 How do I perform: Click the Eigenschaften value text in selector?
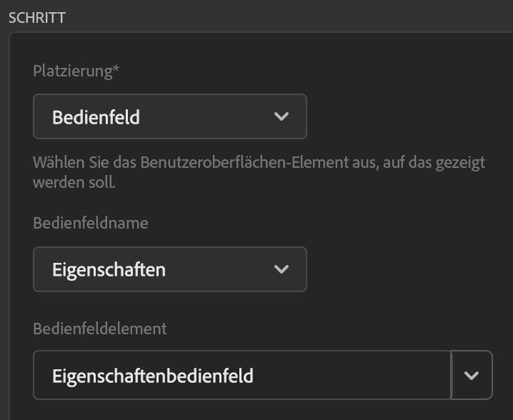point(109,270)
